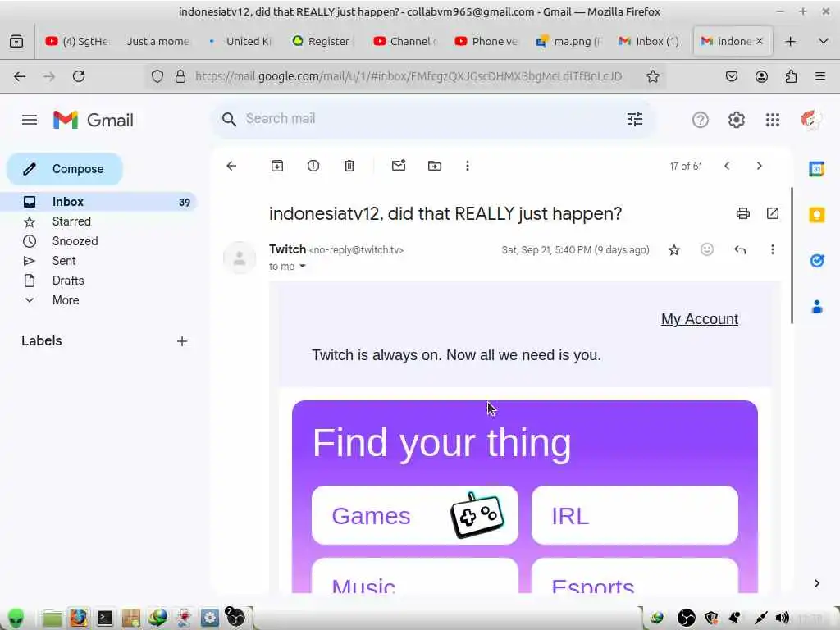840x630 pixels.
Task: Switch to Phone verification YouTube tab
Action: (486, 41)
